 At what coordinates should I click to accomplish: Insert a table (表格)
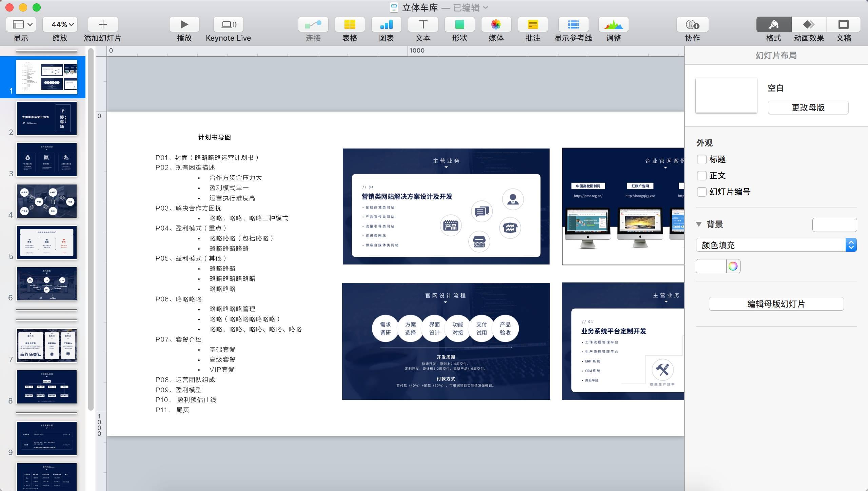tap(350, 24)
